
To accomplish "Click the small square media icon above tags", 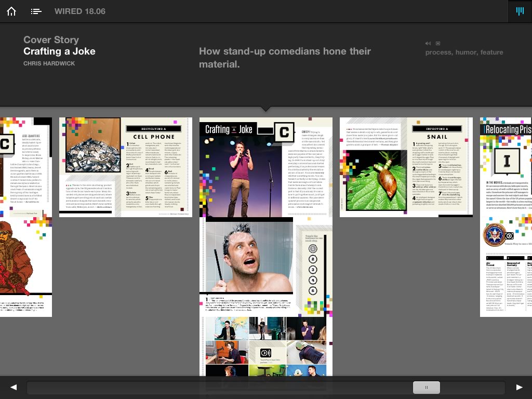I will (x=438, y=44).
